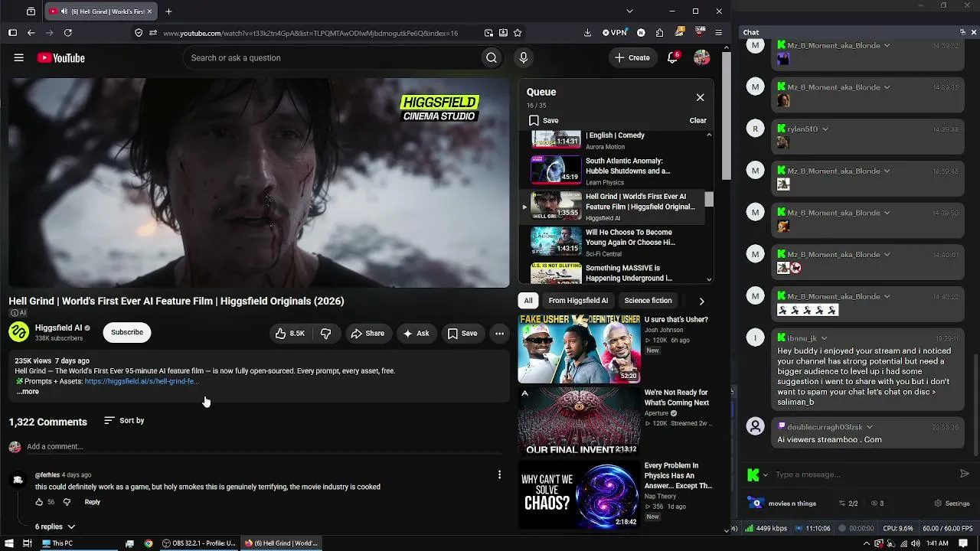The width and height of the screenshot is (980, 551).
Task: Dislike the Hell Grind video
Action: (325, 333)
